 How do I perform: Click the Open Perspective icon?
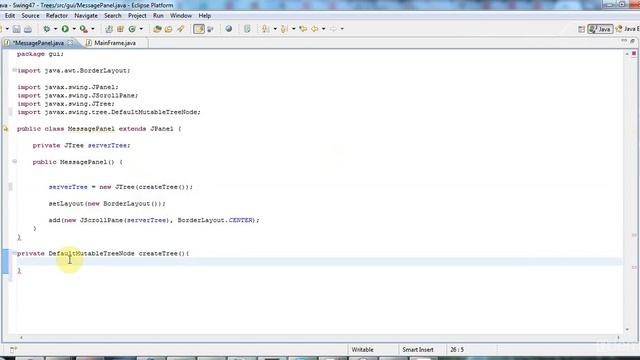[x=582, y=29]
